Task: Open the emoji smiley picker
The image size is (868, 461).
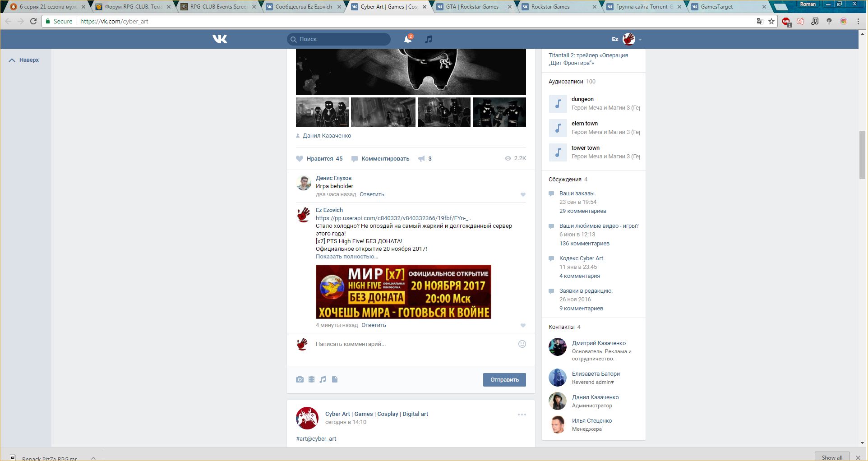Action: [522, 344]
